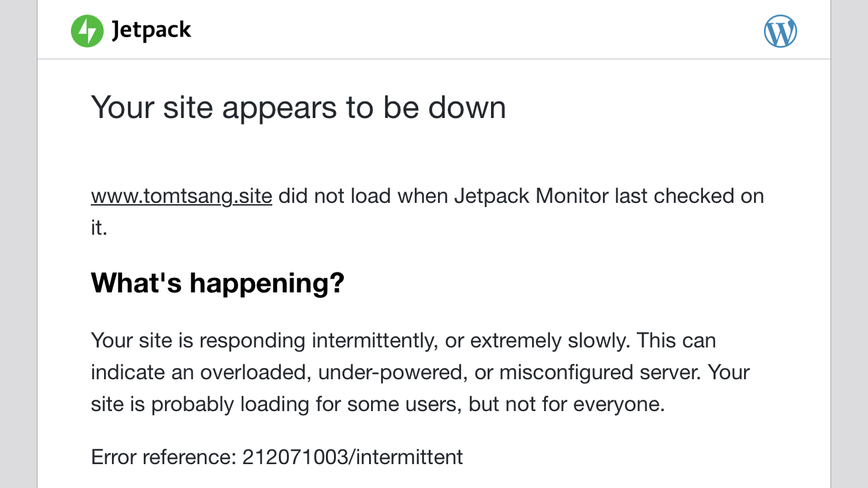Screen dimensions: 868x488
Task: Click the word 'overloaded' in the description
Action: [x=254, y=372]
